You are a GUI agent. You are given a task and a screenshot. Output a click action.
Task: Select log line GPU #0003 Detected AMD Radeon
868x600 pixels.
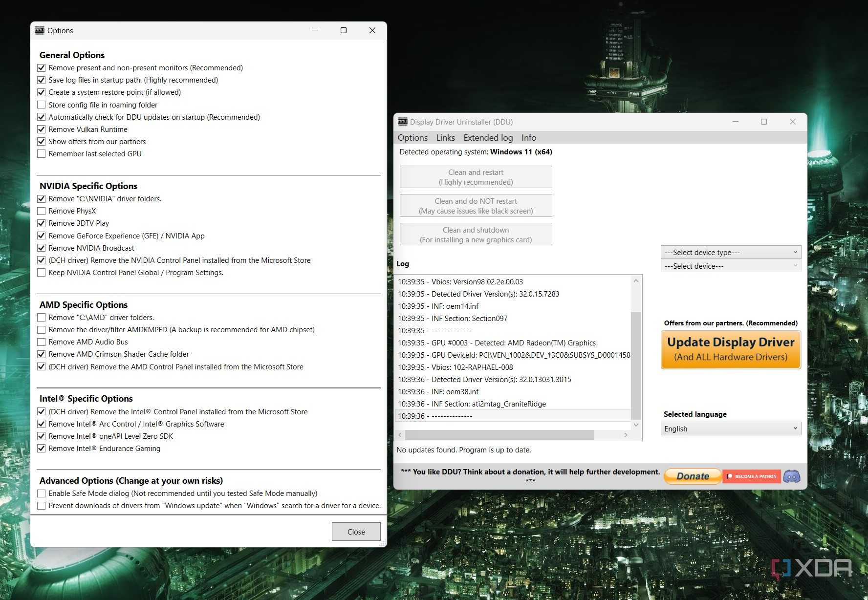[513, 343]
